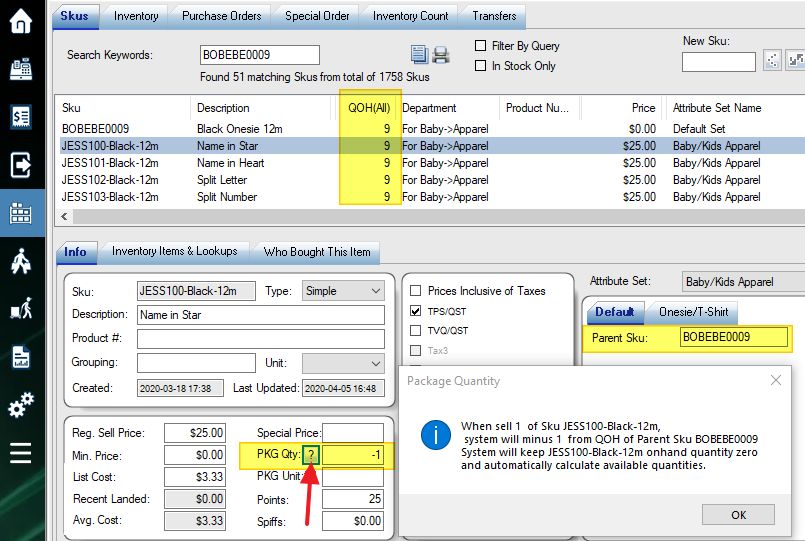The height and width of the screenshot is (541, 805).
Task: Select row JESS101-Black-12m
Action: pyautogui.click(x=431, y=163)
